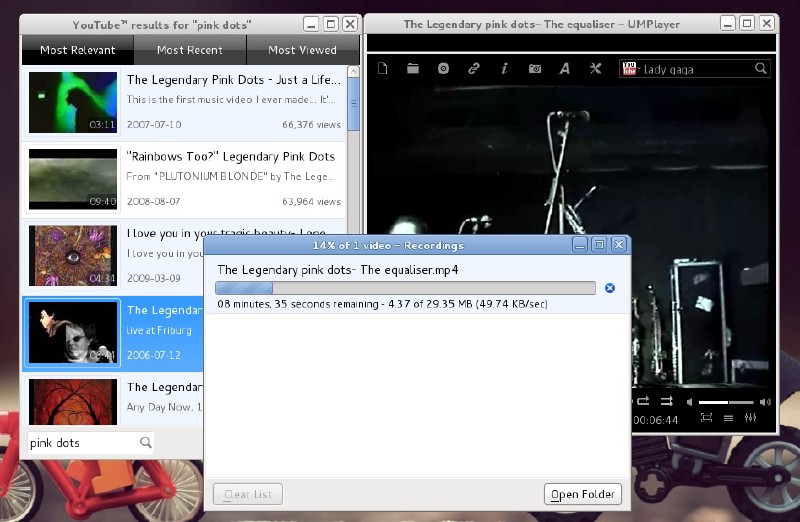This screenshot has height=522, width=800.
Task: Open the equalizer sliders icon in UMPlayer
Action: [751, 418]
